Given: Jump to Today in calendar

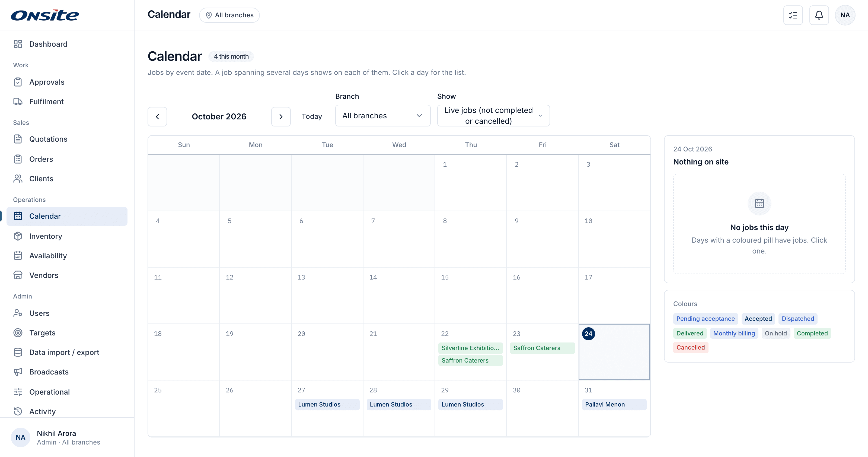Looking at the screenshot, I should point(312,117).
